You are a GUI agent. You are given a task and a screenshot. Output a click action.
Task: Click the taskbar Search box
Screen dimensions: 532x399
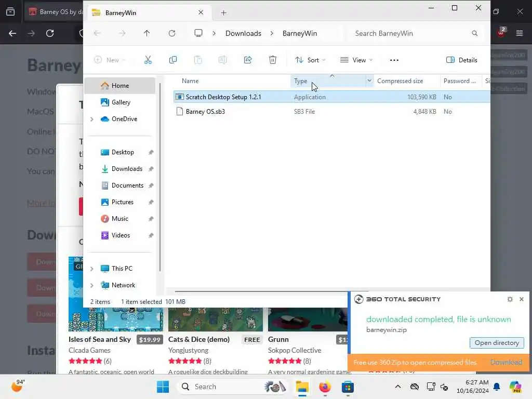pyautogui.click(x=233, y=387)
